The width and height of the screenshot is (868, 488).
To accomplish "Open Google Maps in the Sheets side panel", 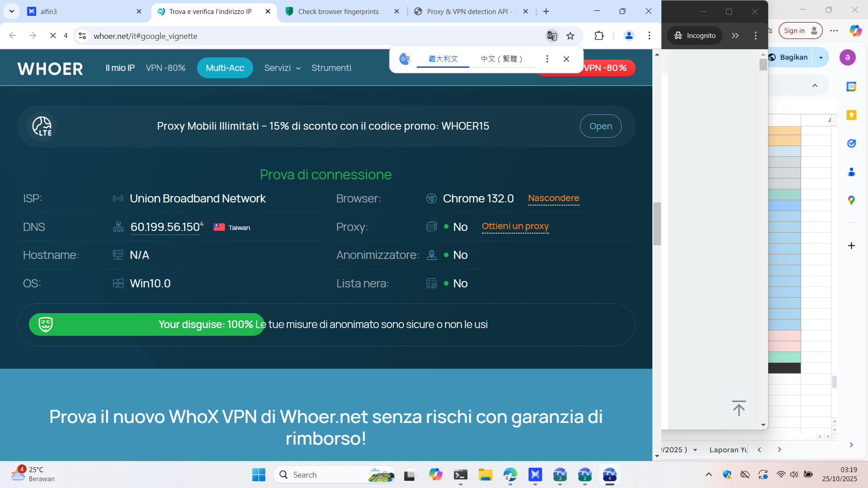I will tap(851, 200).
